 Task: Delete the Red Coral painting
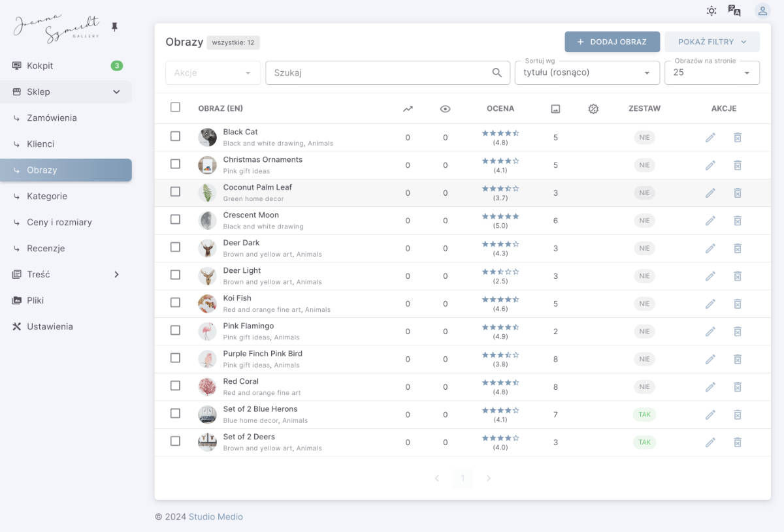[x=738, y=387]
